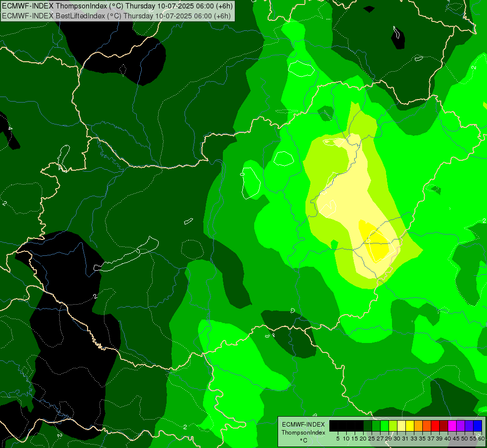Click the orange 33-35 legend swatch

pyautogui.click(x=418, y=426)
